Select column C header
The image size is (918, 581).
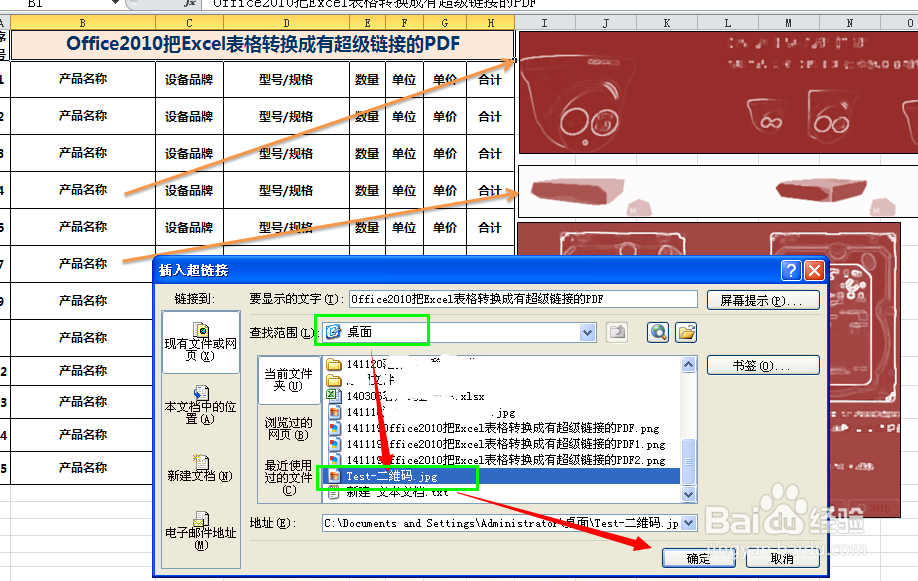[189, 23]
